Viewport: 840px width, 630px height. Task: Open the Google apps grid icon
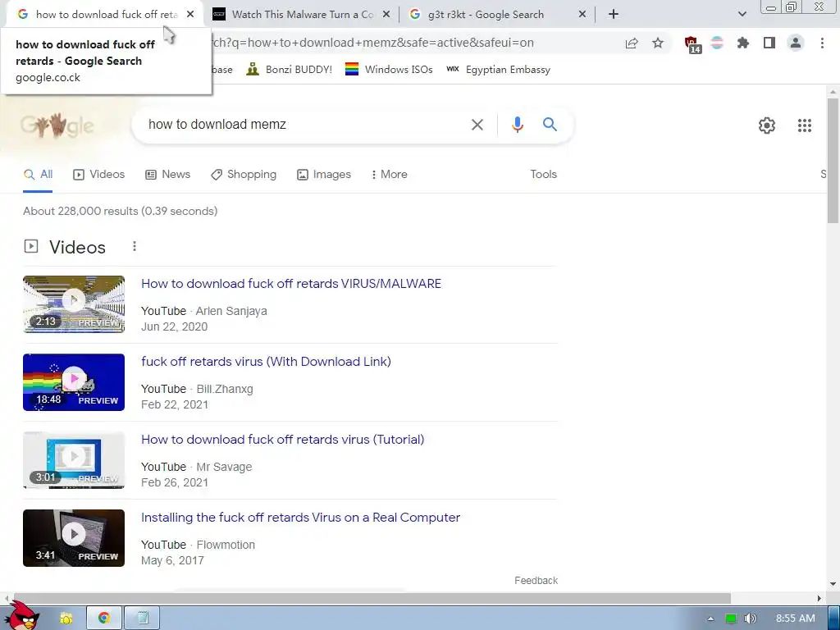pyautogui.click(x=804, y=126)
